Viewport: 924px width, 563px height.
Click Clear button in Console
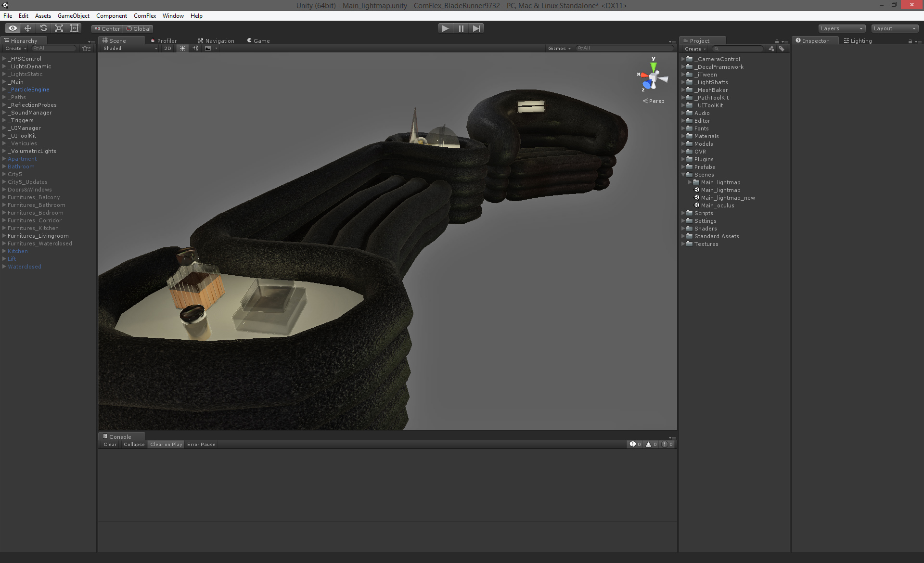point(110,445)
